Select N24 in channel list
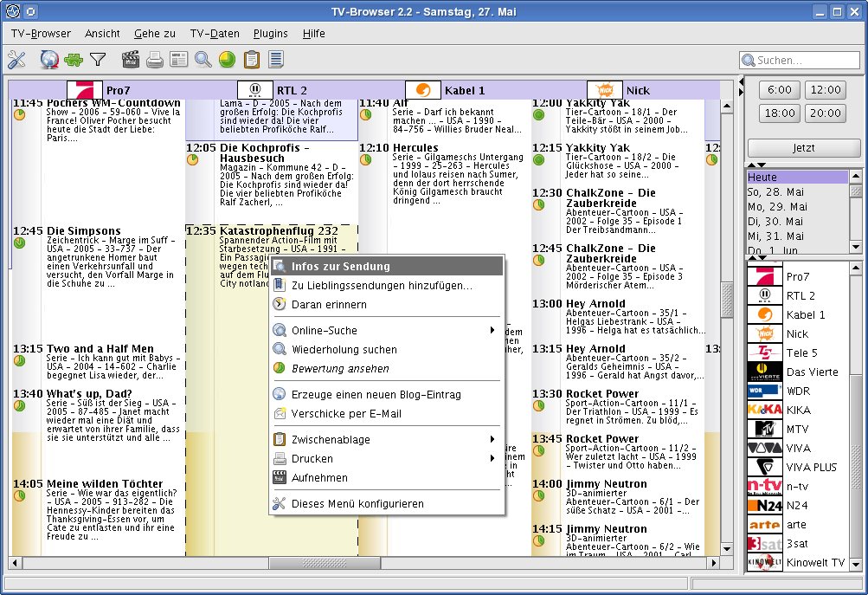The width and height of the screenshot is (868, 595). click(x=797, y=505)
